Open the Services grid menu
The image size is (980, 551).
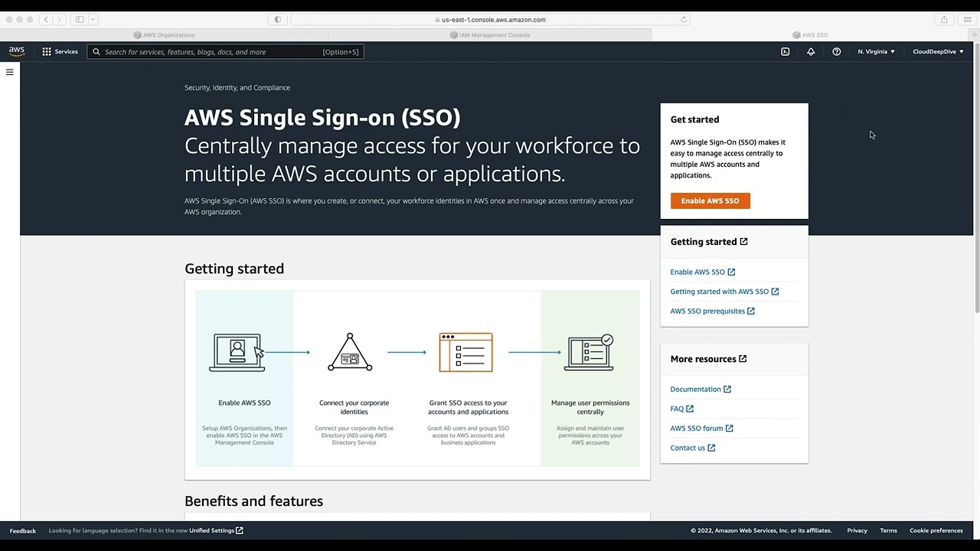[x=47, y=51]
